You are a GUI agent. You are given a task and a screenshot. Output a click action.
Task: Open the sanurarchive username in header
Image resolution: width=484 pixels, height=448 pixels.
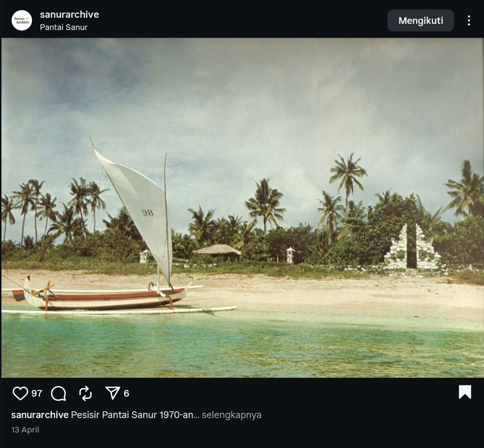click(70, 14)
